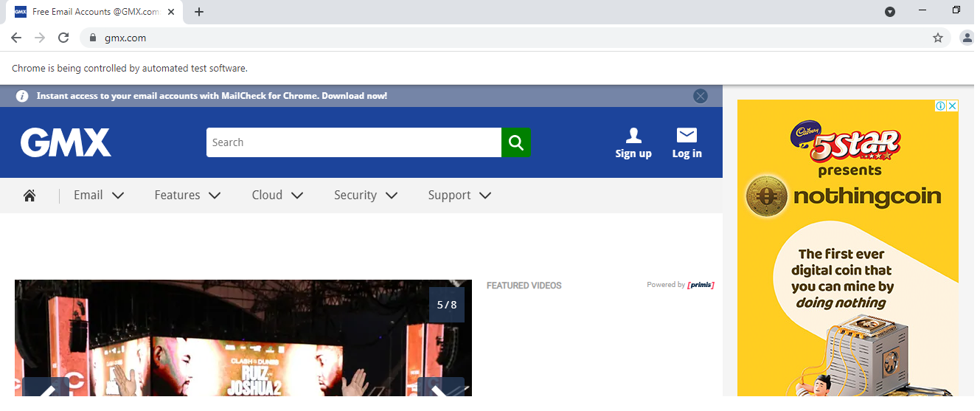Open the Ruiz-Joshua 2 carousel image
Image resolution: width=980 pixels, height=411 pixels.
point(243,338)
